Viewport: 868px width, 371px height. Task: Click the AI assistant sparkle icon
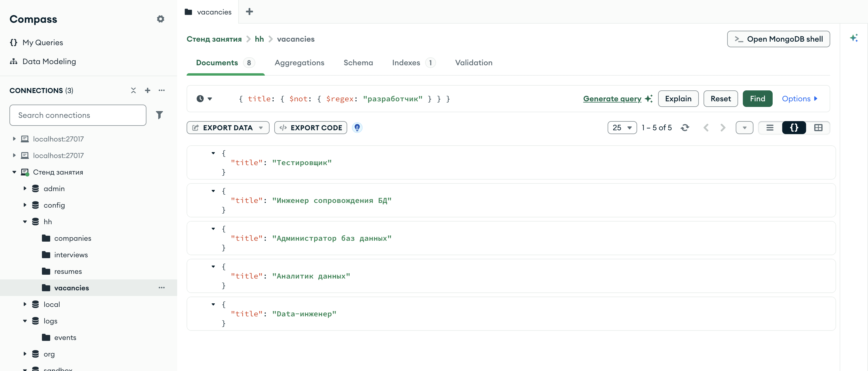coord(854,38)
